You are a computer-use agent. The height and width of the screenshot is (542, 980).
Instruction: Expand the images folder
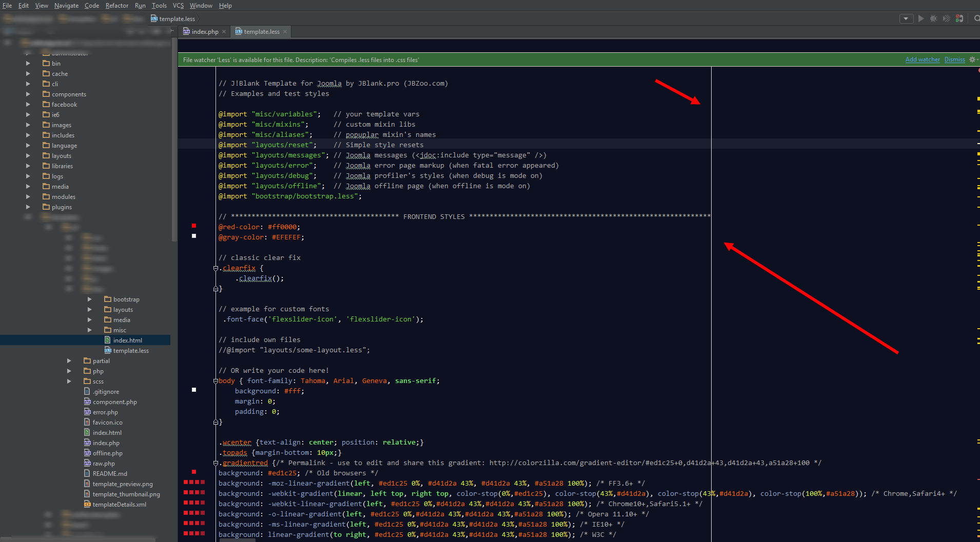[28, 125]
